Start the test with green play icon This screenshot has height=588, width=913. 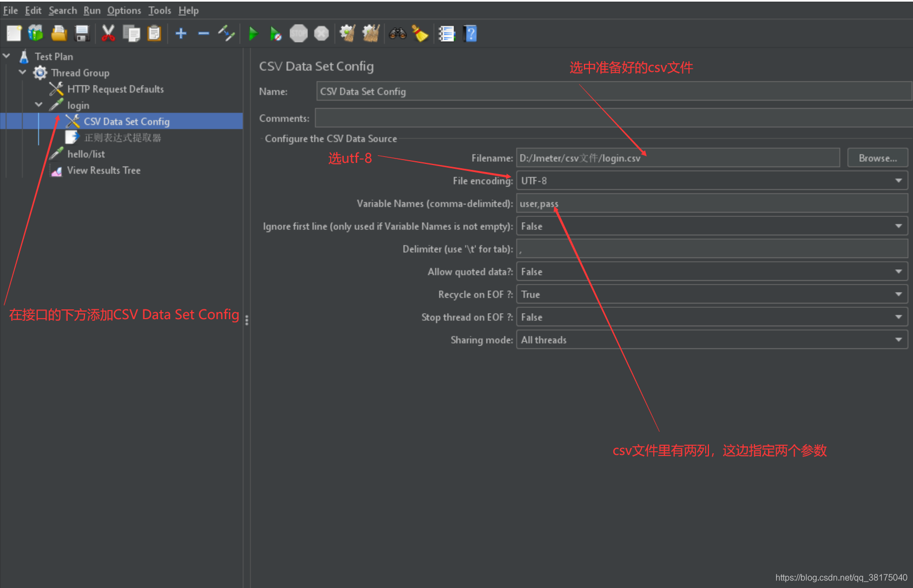click(253, 34)
